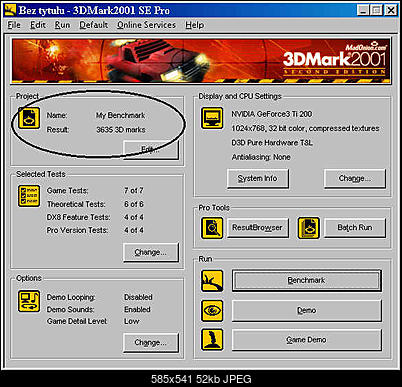Click the Options computer icon
This screenshot has height=387, width=402.
29,301
